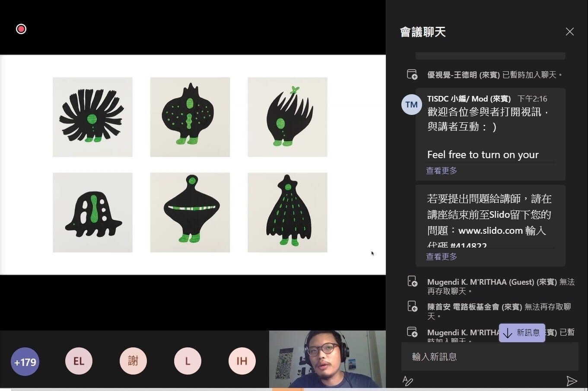The image size is (588, 391).
Task: Select the 謝 participant avatar
Action: tap(133, 361)
